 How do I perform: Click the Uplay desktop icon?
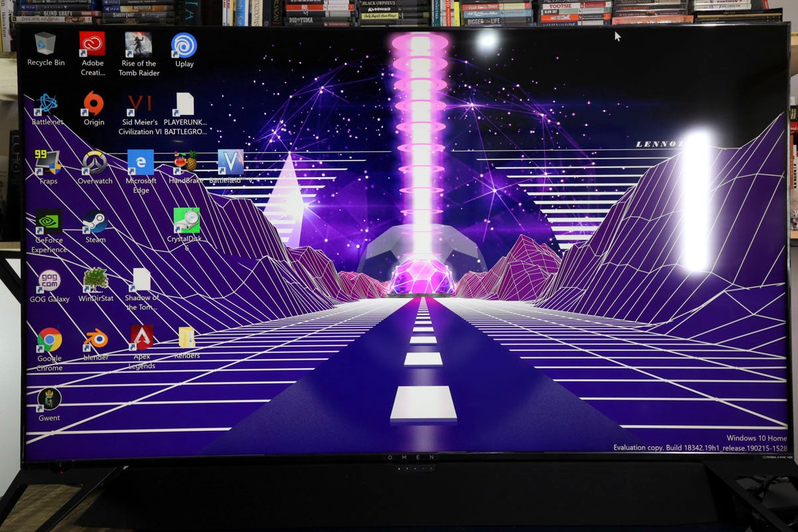(184, 45)
